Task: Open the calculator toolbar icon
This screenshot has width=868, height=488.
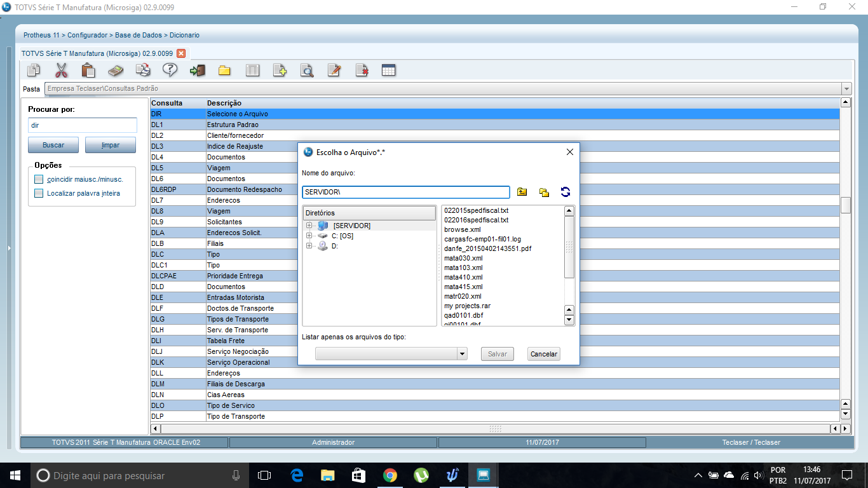Action: click(x=116, y=70)
